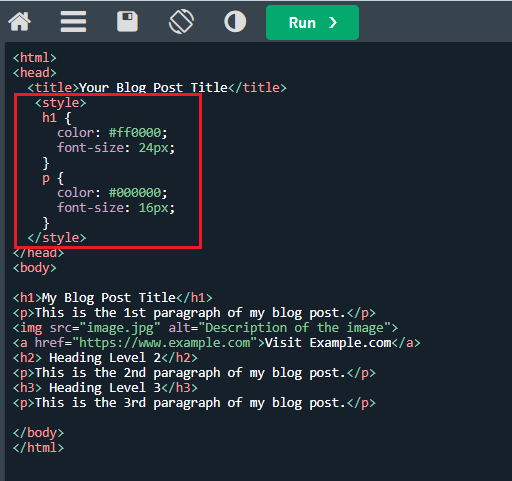Screen dimensions: 512x481
Task: Save the code with floppy disk icon
Action: pos(127,22)
